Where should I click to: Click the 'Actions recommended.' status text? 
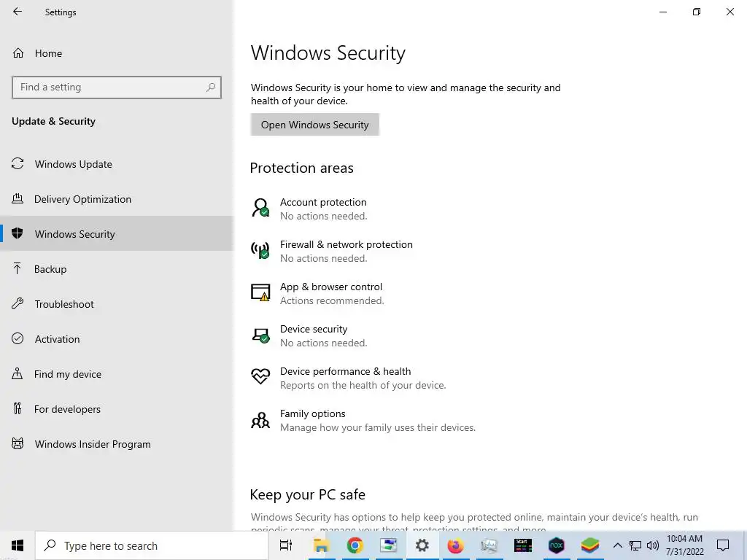click(332, 300)
